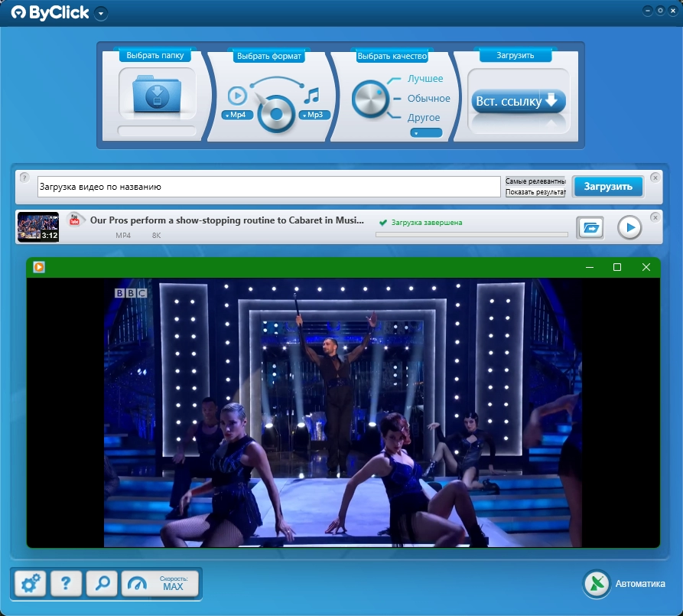The image size is (683, 616).
Task: Click the ByClick window middle title button
Action: pyautogui.click(x=660, y=11)
